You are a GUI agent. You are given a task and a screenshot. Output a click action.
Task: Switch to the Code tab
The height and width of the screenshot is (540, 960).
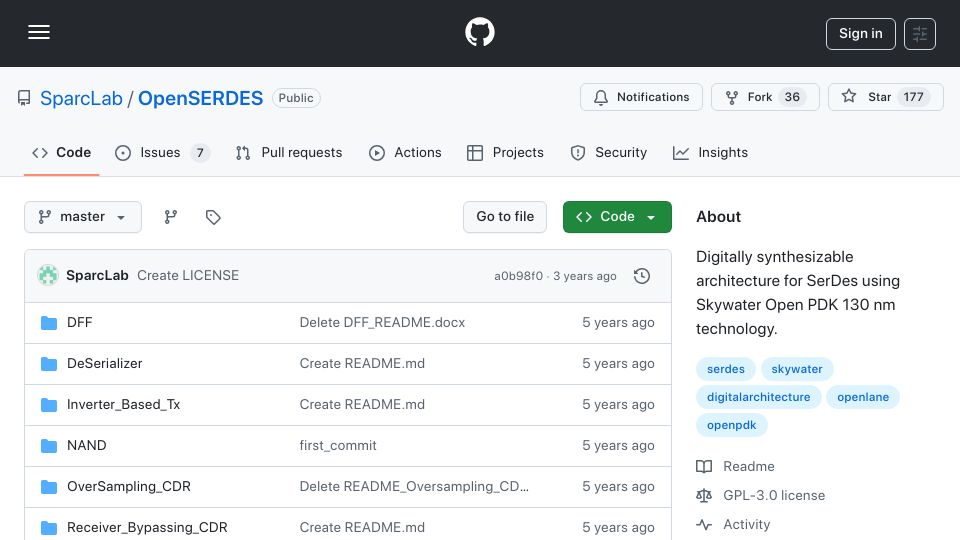coord(61,152)
